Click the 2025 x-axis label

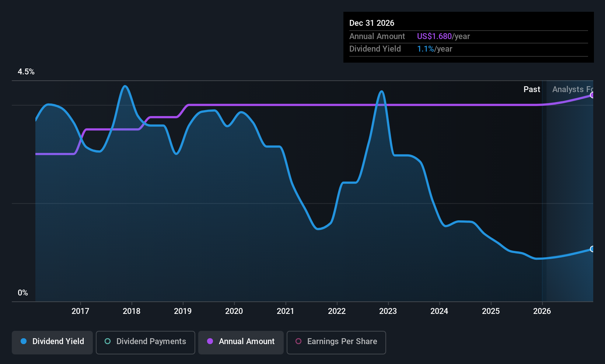coord(491,311)
